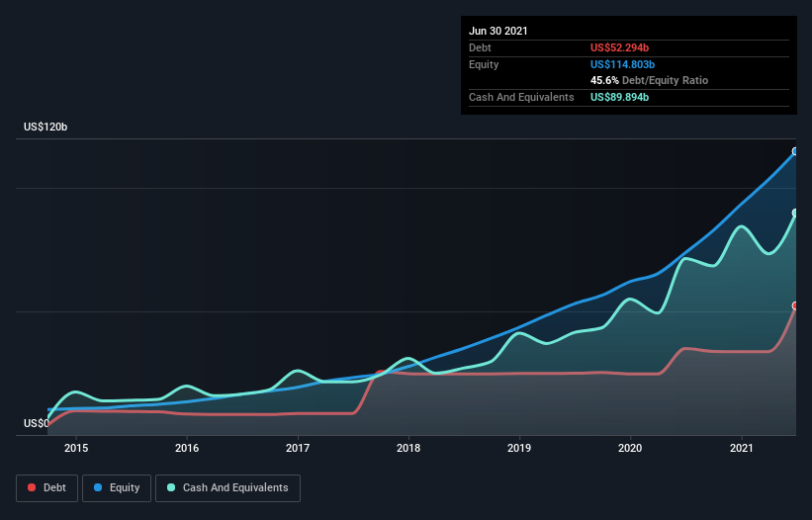Select the 2019 x-axis label
The image size is (812, 520).
[519, 448]
